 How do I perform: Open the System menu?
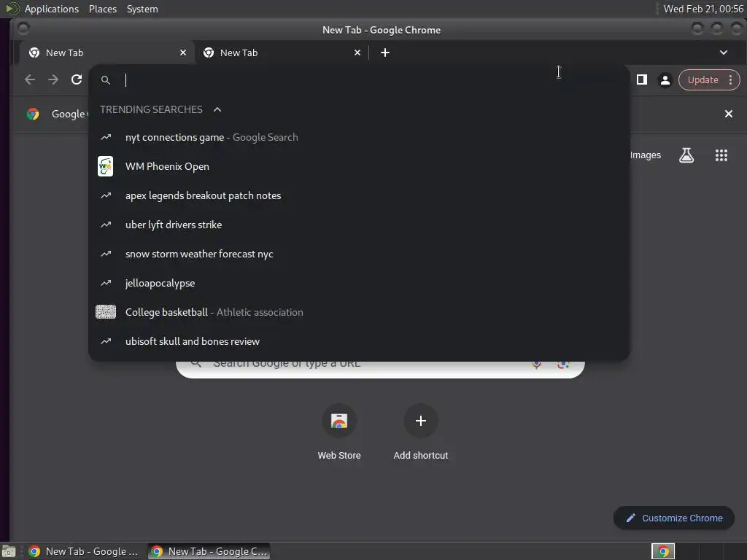point(142,9)
